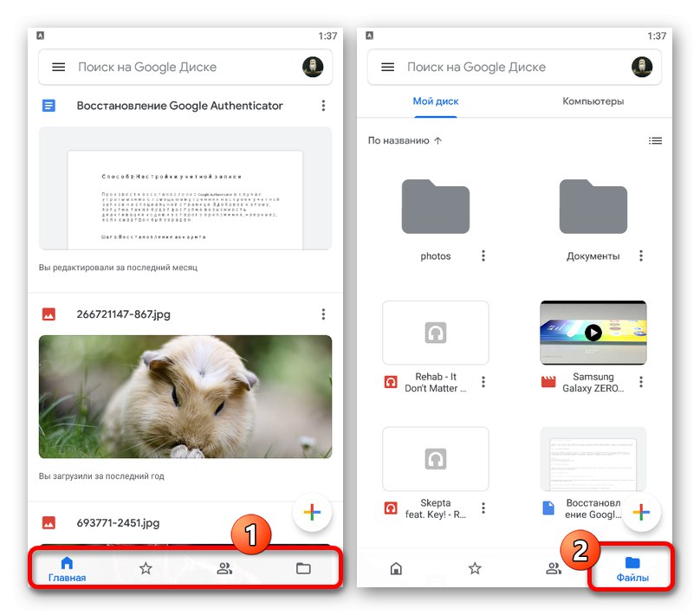Change sort order По названию

click(405, 140)
